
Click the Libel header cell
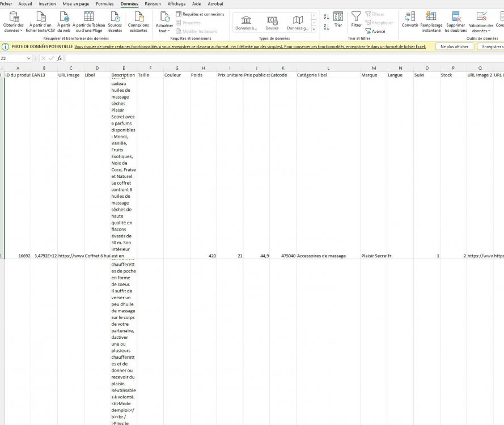(97, 75)
